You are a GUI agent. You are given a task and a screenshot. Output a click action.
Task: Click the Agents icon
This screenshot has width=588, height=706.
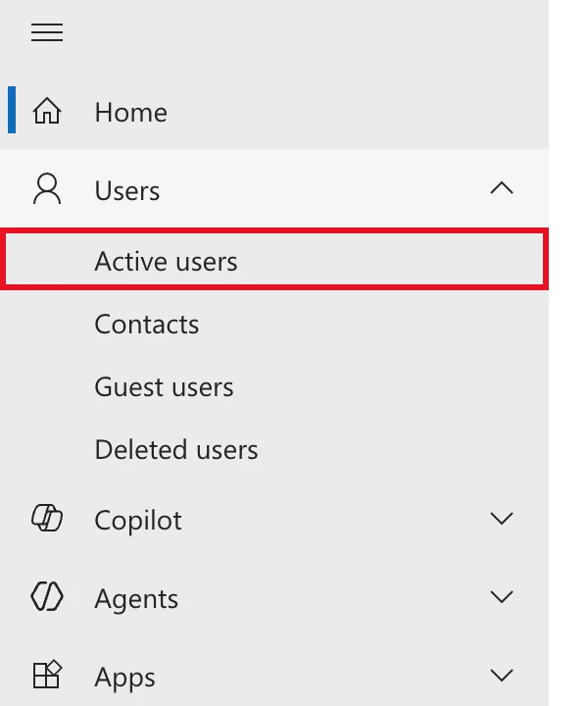click(47, 596)
